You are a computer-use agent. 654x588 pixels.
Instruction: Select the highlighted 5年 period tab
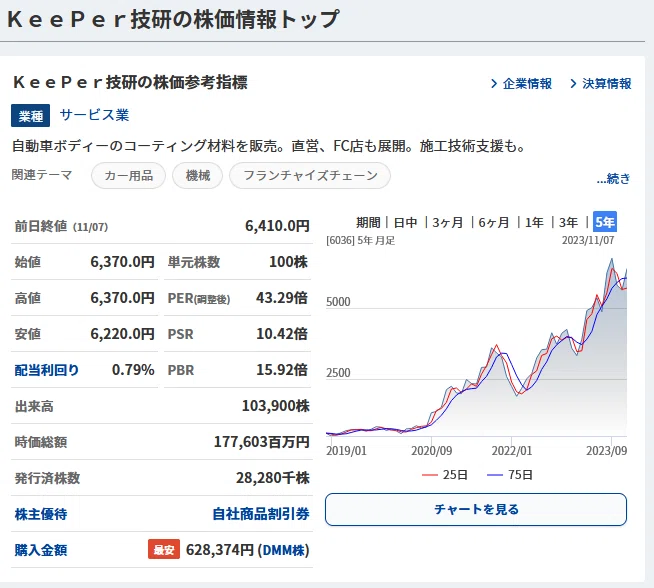point(605,222)
